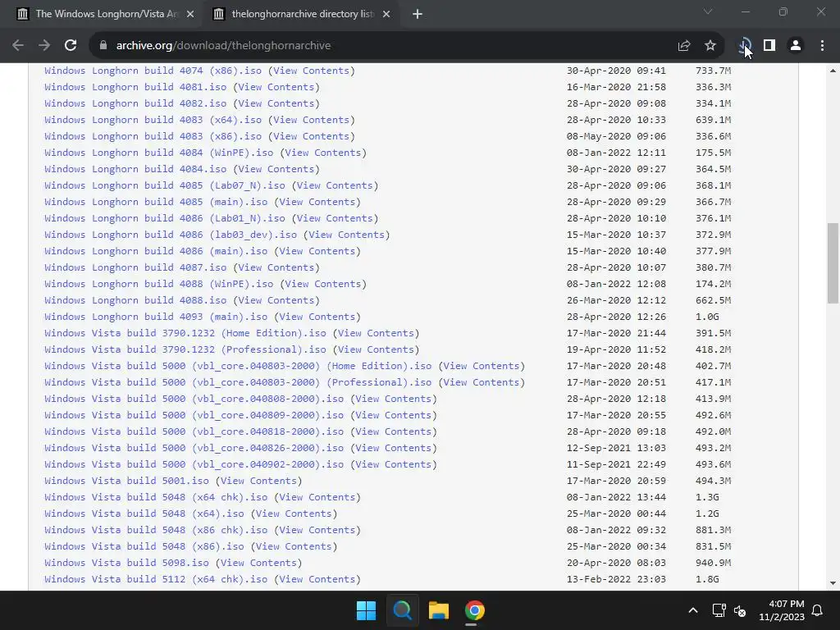The width and height of the screenshot is (840, 630).
Task: Download Windows Vista build 5001.iso
Action: pos(126,481)
